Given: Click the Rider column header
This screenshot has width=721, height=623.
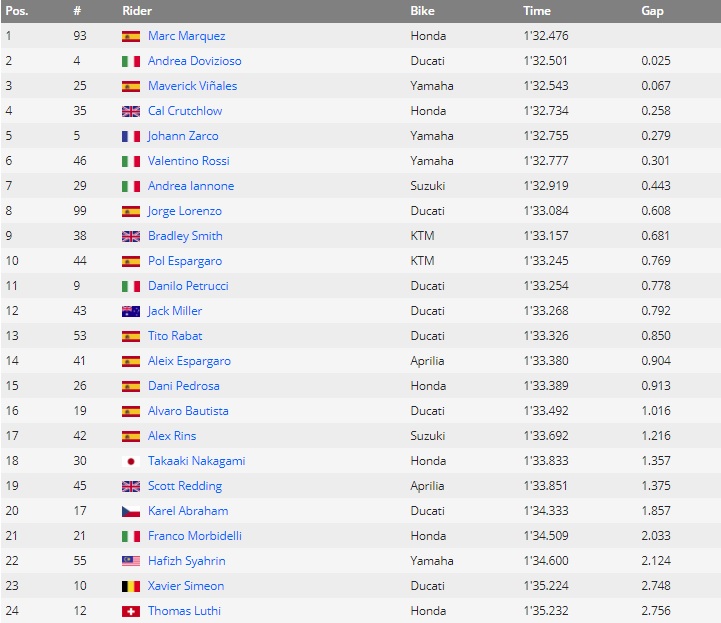Looking at the screenshot, I should pos(137,11).
